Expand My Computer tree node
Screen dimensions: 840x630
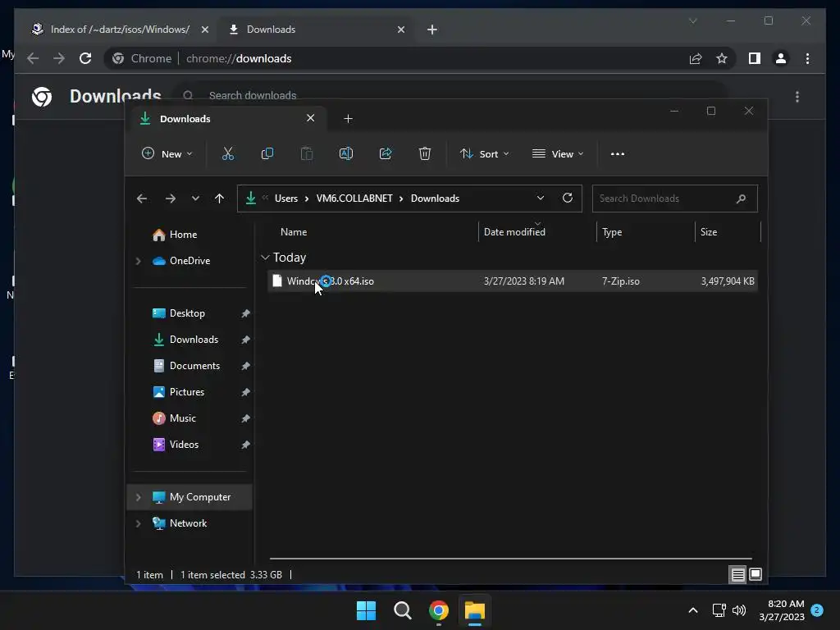pos(138,497)
